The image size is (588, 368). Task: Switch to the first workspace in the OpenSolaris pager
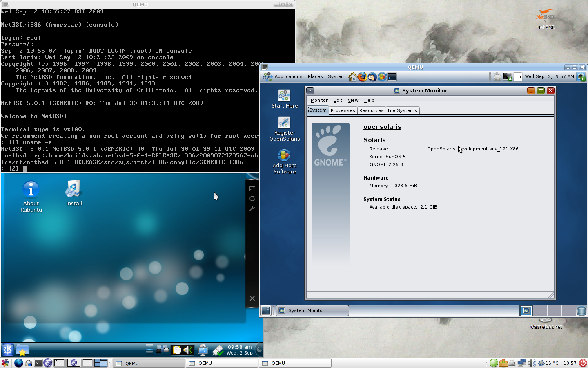526,311
